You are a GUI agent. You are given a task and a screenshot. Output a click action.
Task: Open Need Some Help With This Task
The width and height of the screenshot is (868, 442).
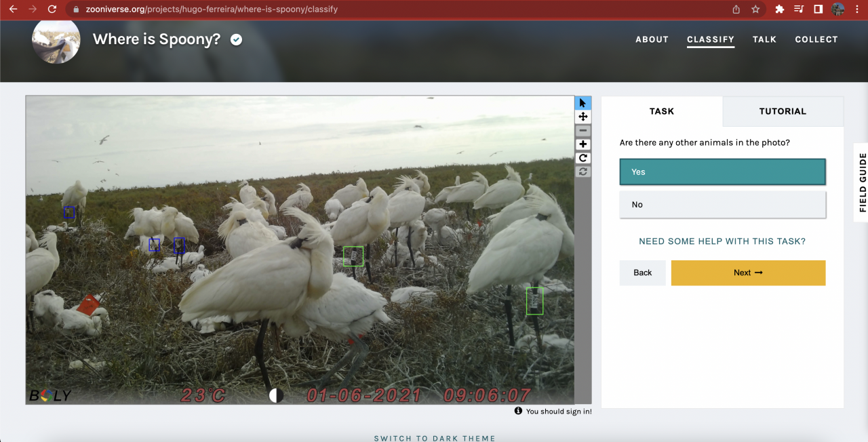click(x=722, y=241)
